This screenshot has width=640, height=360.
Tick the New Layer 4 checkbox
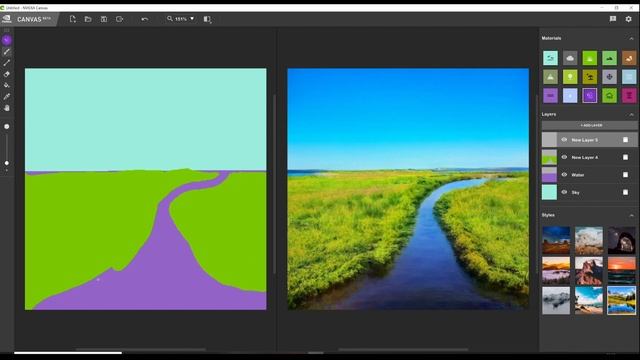point(625,157)
